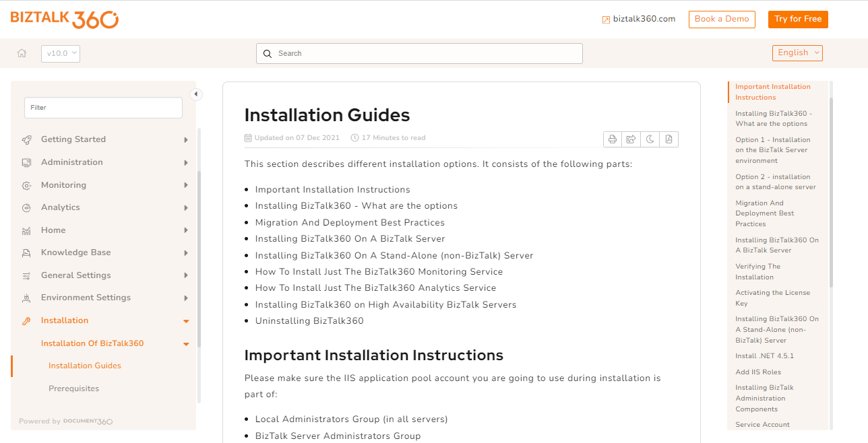Click 'How To Install Just The BizTalk360 Analytics Service'
The width and height of the screenshot is (868, 443).
tap(375, 287)
